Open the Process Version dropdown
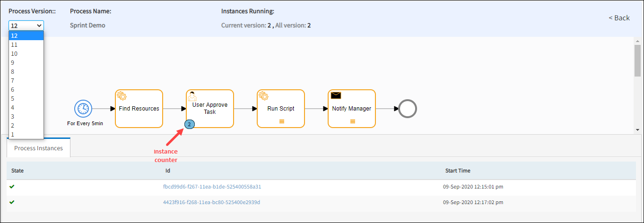 coord(26,26)
